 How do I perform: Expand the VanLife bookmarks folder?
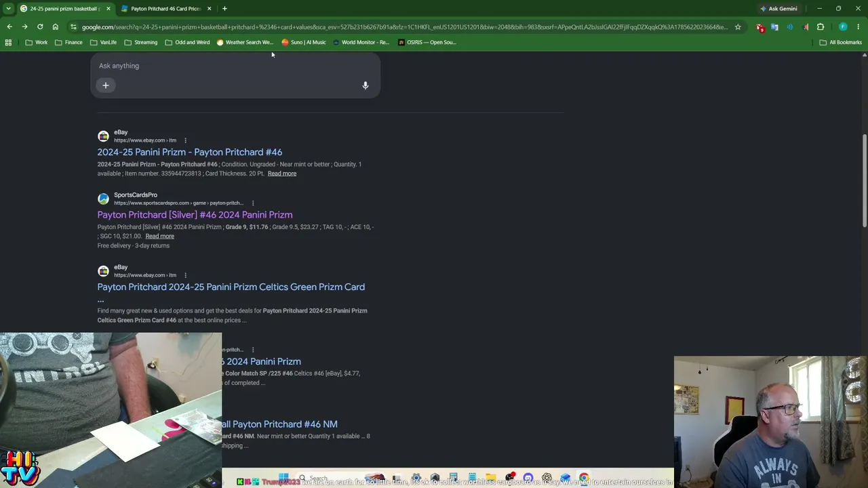(x=103, y=42)
